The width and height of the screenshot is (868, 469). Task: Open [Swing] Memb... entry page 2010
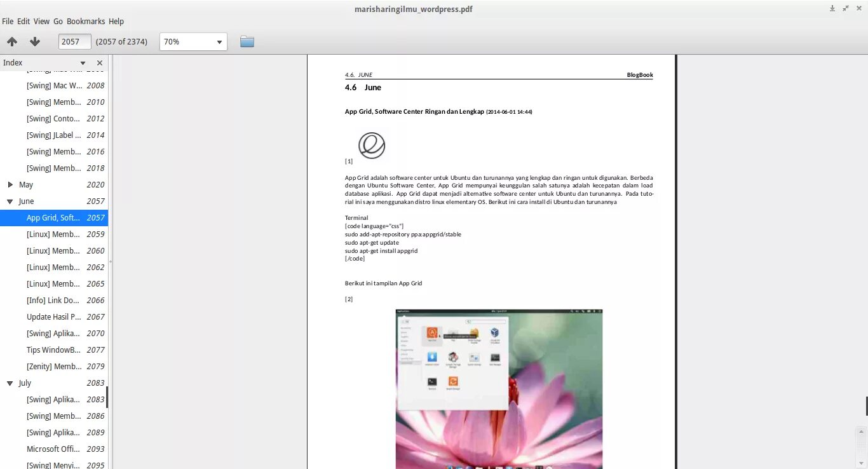point(54,102)
